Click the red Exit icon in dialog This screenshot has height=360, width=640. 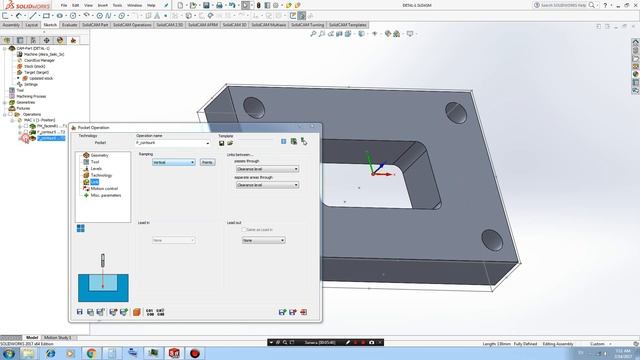303,312
